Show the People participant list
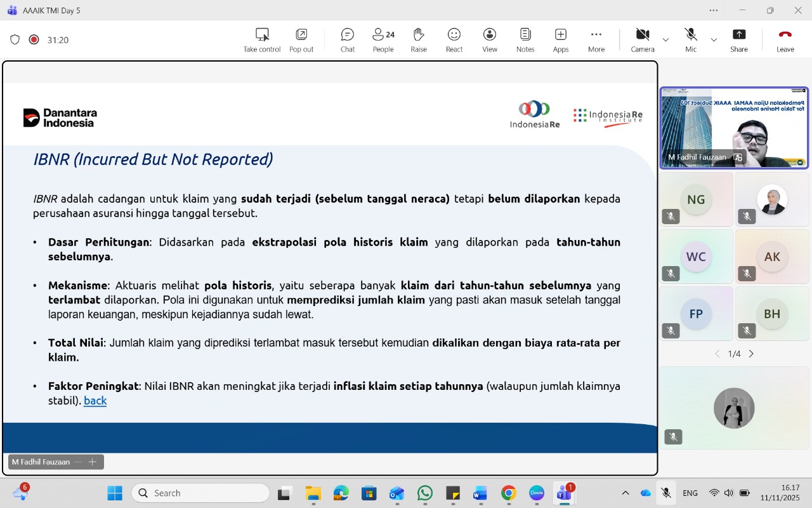This screenshot has width=812, height=508. [383, 39]
